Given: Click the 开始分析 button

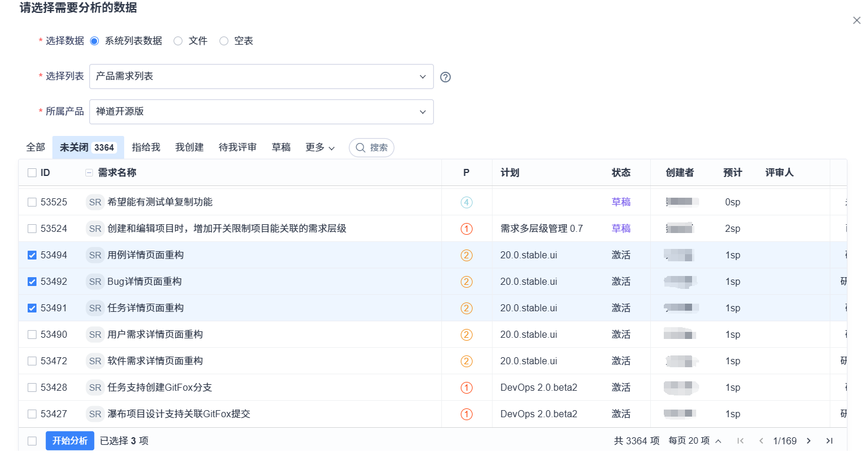Looking at the screenshot, I should point(69,441).
